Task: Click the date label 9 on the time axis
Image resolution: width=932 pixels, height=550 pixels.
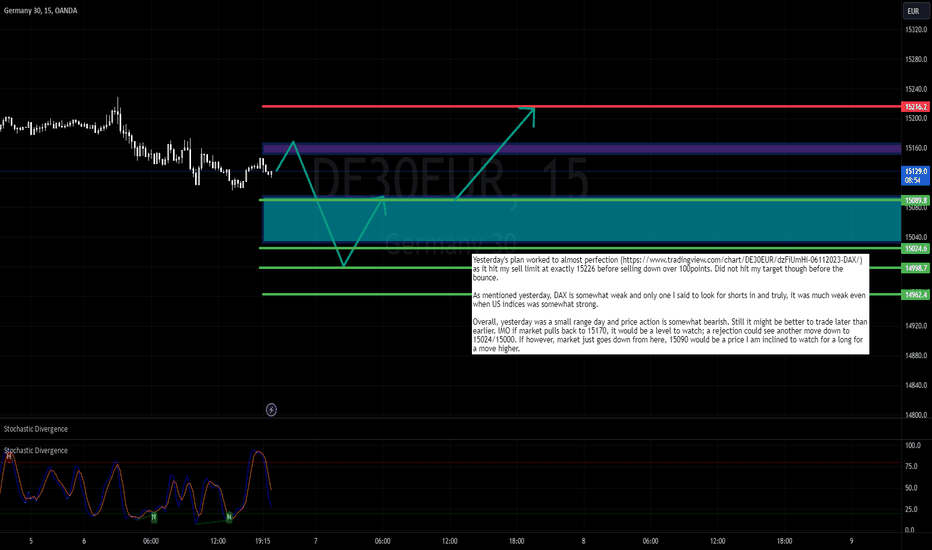Action: [x=851, y=541]
